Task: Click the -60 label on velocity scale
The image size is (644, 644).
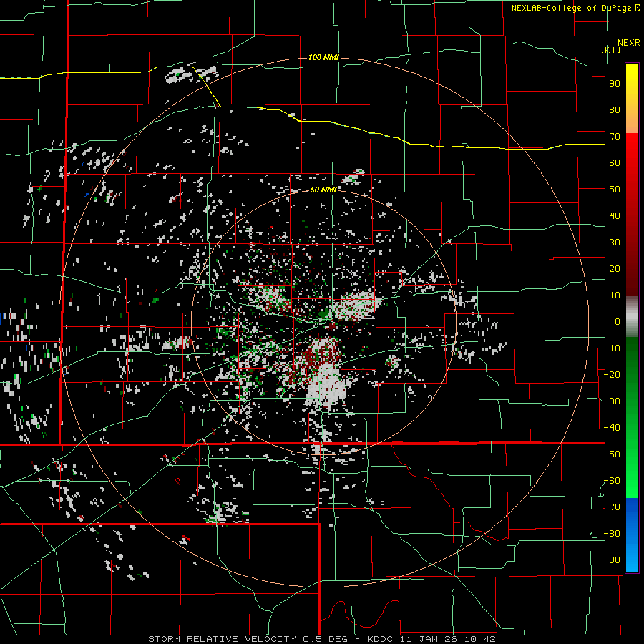Action: 612,481
